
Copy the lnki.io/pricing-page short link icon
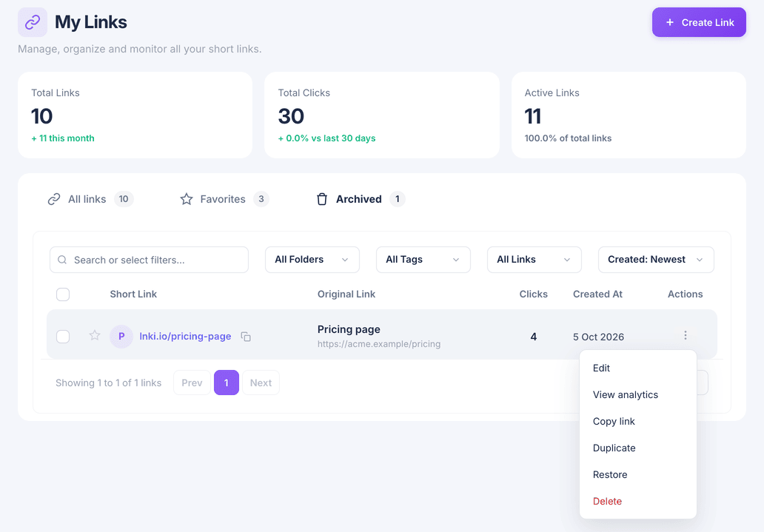(246, 337)
